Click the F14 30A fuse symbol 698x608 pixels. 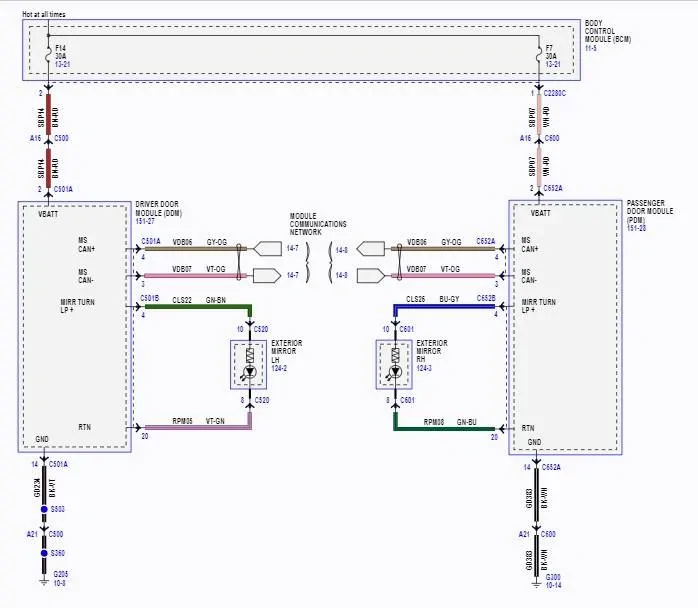coord(45,52)
